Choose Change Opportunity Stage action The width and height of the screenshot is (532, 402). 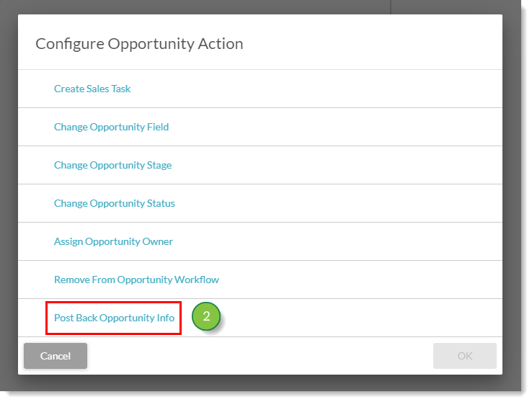[112, 166]
